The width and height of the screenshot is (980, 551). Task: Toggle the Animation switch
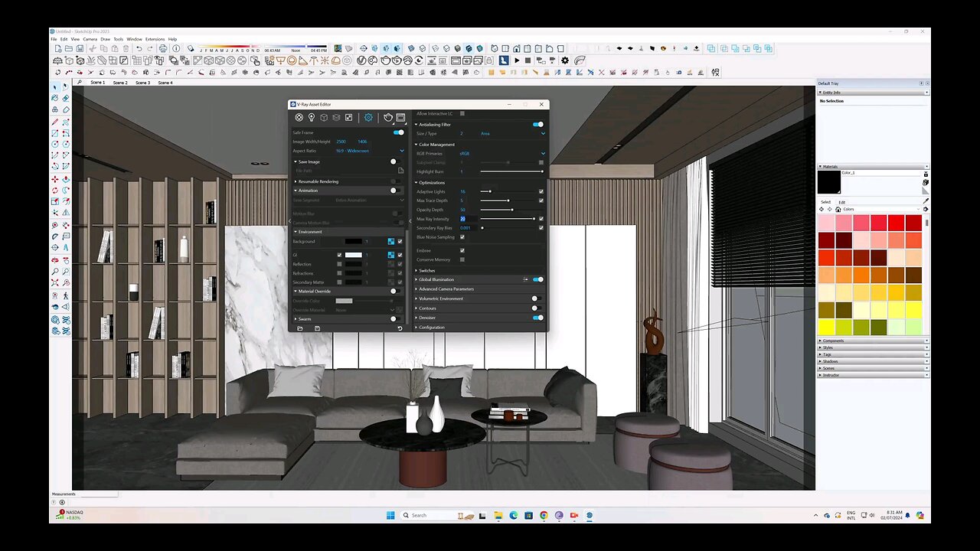(x=395, y=191)
